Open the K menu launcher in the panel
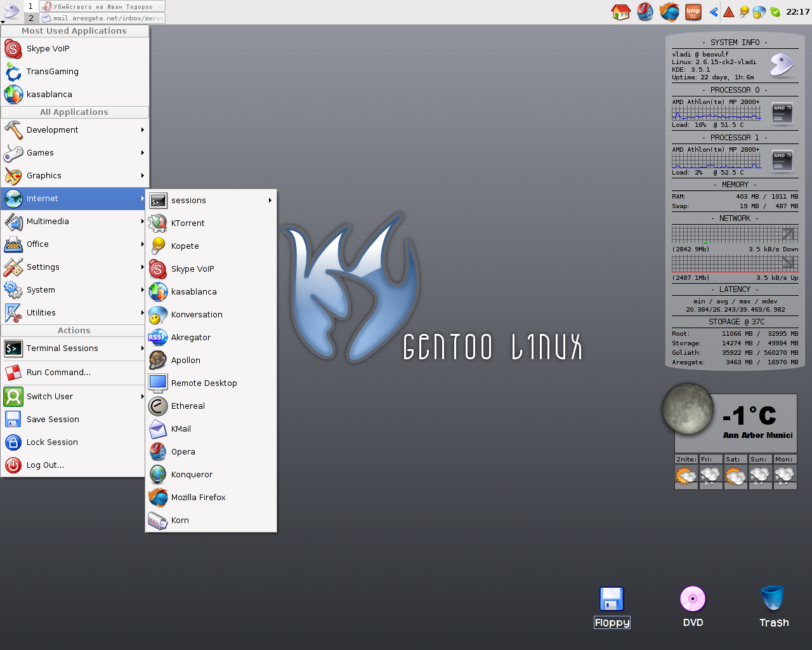The width and height of the screenshot is (812, 650). [x=11, y=11]
